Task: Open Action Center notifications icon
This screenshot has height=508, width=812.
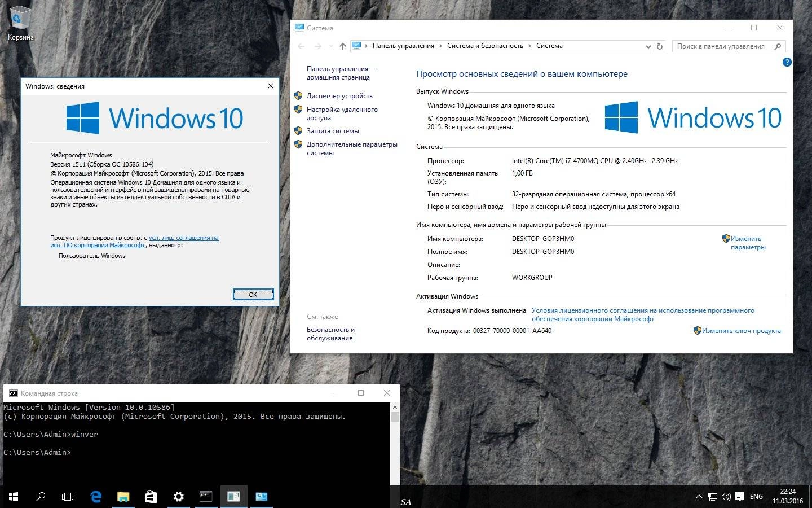Action: pyautogui.click(x=740, y=497)
